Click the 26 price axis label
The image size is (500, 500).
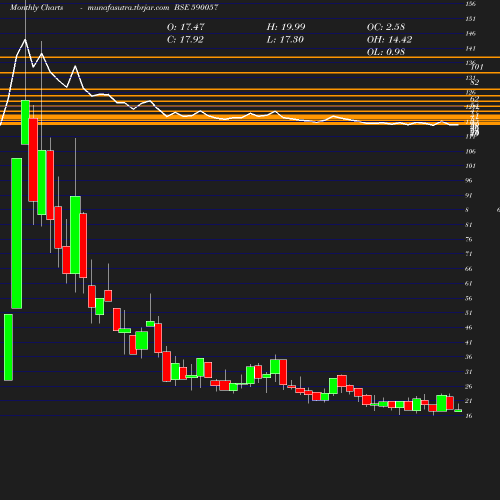coord(469,386)
